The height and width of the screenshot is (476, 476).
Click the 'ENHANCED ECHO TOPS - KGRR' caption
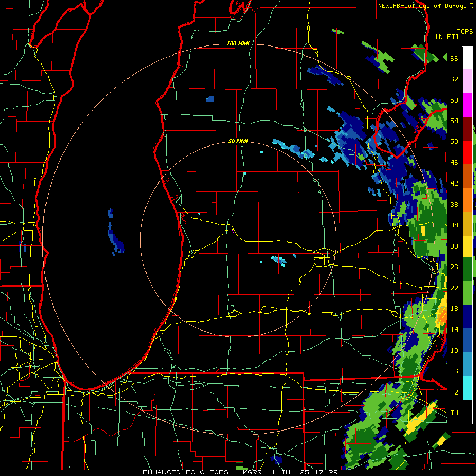[x=204, y=472]
